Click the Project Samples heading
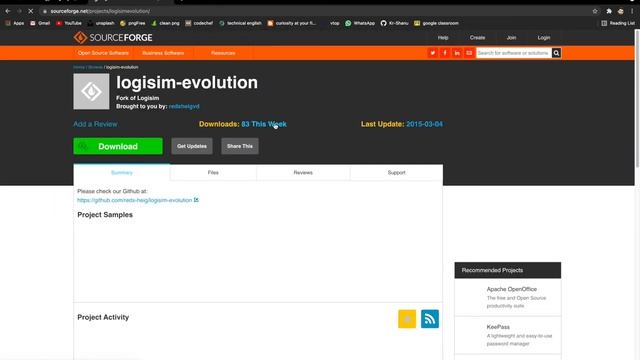This screenshot has height=360, width=640. click(x=105, y=215)
